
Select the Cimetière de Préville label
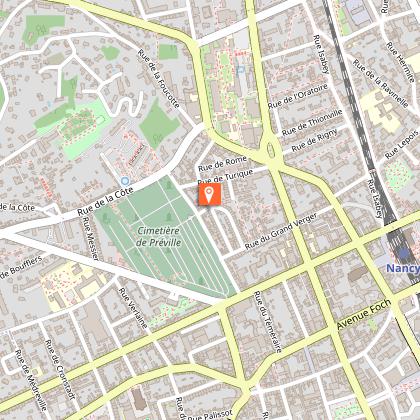(159, 236)
